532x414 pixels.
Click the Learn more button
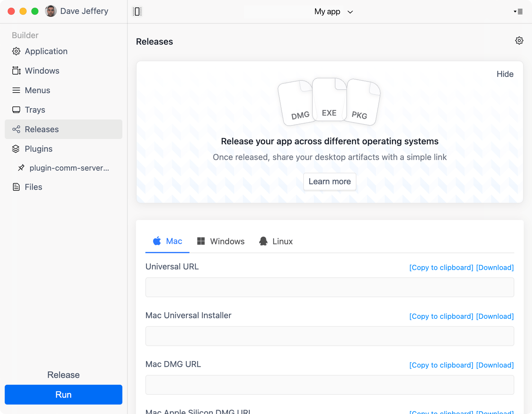[330, 181]
